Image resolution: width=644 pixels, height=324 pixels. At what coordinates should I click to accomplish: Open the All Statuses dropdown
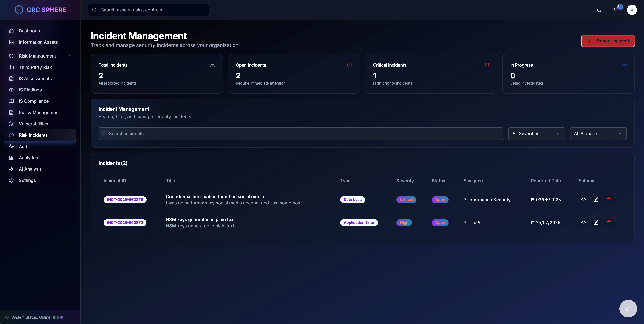tap(598, 134)
